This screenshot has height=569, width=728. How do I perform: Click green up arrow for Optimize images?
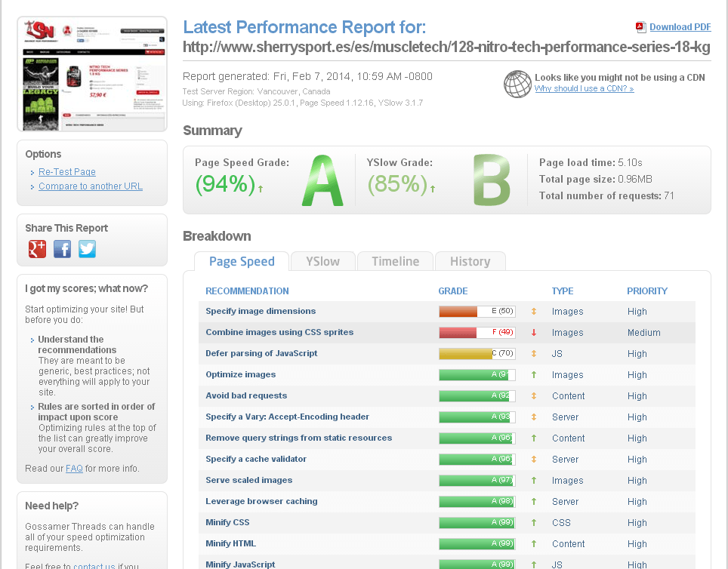tap(534, 374)
